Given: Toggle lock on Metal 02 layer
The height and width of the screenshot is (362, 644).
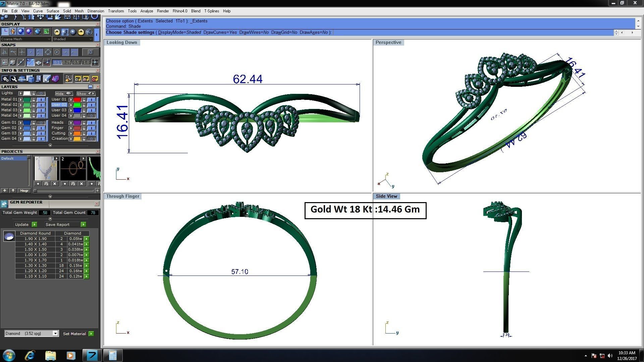Looking at the screenshot, I should [34, 105].
